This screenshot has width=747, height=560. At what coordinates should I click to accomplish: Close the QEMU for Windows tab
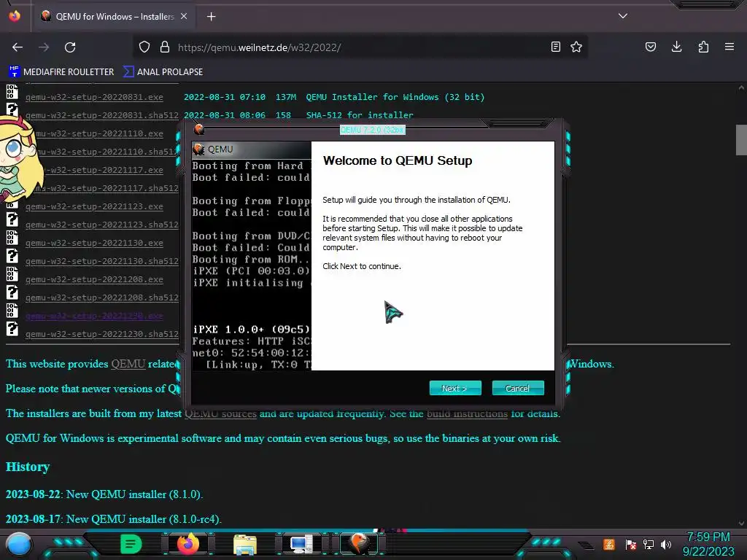184,16
